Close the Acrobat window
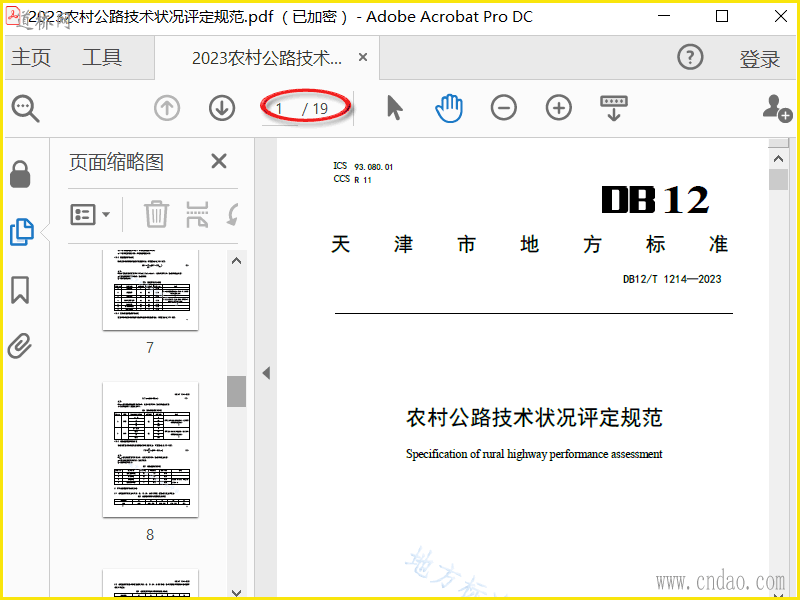Screen dimensions: 800x600 (x=781, y=16)
